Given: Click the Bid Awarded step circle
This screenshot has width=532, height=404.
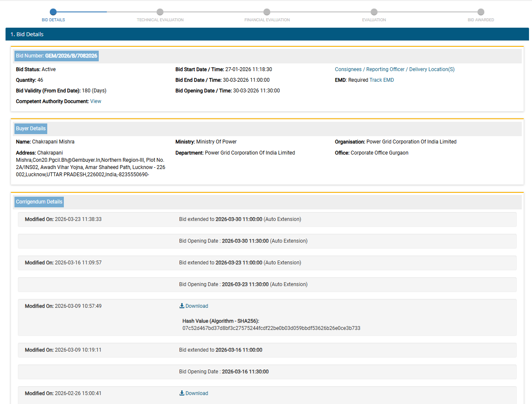Looking at the screenshot, I should (481, 12).
